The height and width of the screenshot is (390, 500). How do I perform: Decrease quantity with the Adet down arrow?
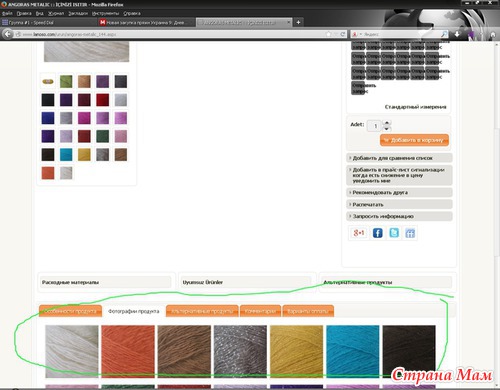(x=387, y=128)
